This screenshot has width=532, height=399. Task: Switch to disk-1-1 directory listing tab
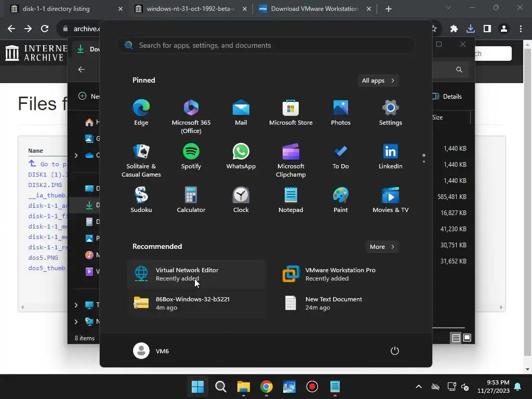tap(66, 9)
